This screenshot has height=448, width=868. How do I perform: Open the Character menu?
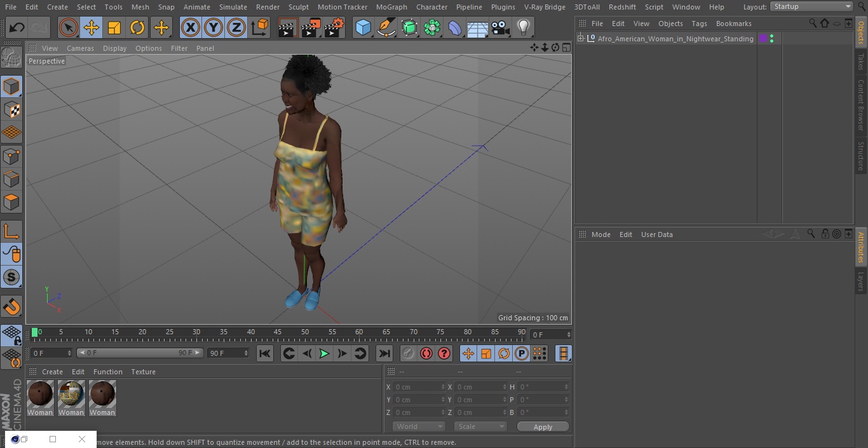(432, 7)
